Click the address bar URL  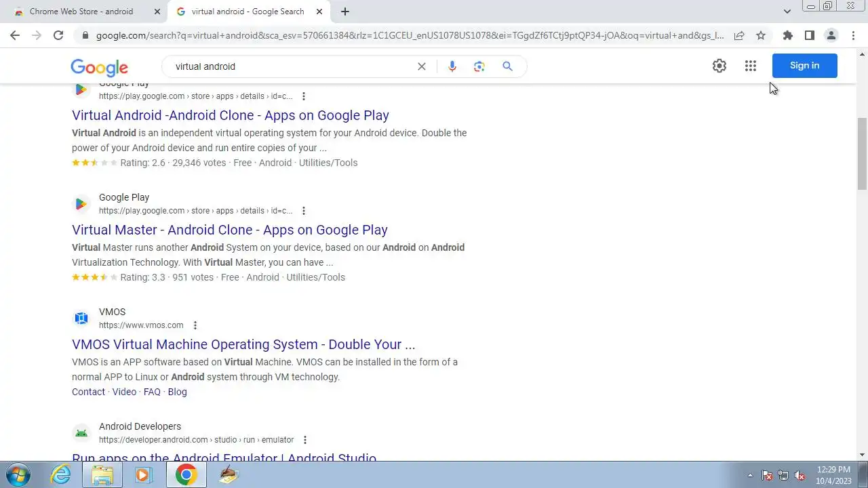410,35
